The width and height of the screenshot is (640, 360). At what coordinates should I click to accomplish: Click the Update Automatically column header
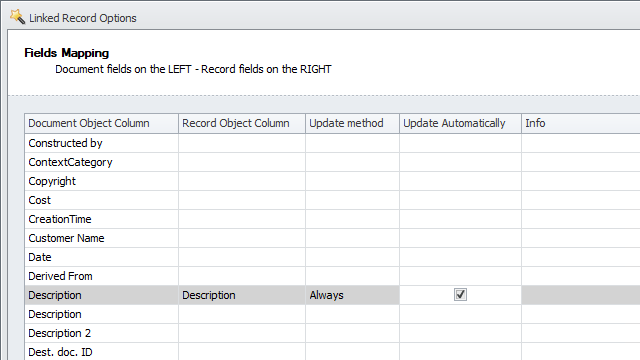[460, 123]
